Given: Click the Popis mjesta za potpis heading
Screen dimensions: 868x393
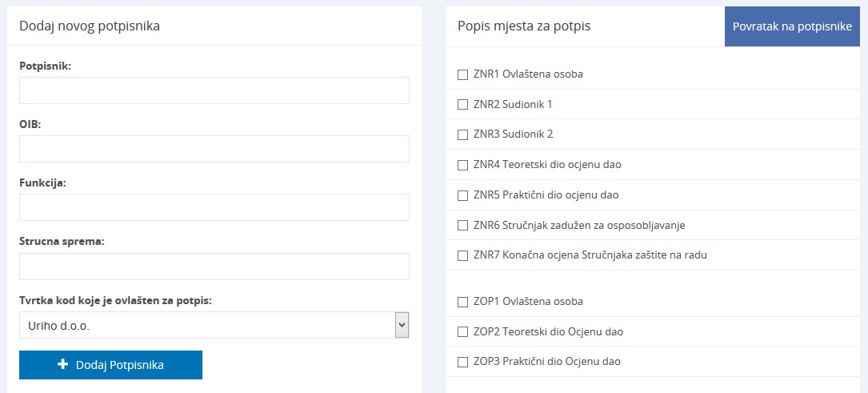Looking at the screenshot, I should pyautogui.click(x=524, y=26).
